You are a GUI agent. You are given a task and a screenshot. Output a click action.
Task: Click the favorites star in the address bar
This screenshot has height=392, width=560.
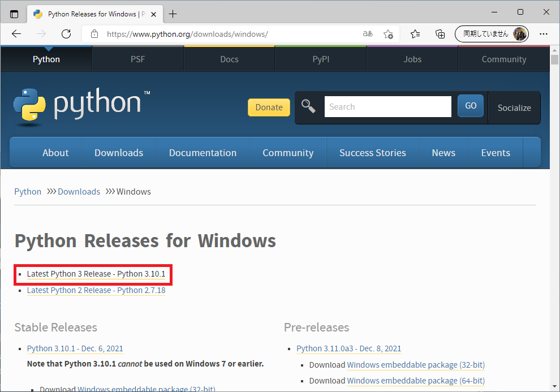coord(388,34)
